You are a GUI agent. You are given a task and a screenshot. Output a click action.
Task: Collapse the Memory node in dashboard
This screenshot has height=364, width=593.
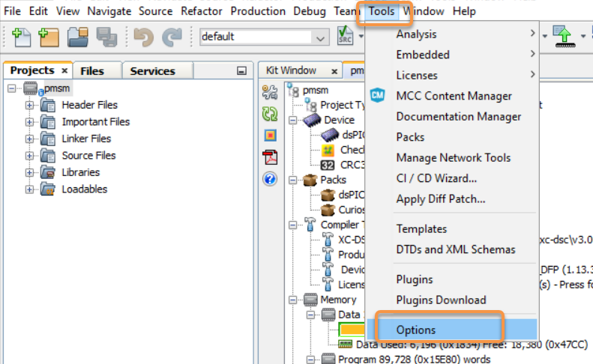pyautogui.click(x=292, y=300)
